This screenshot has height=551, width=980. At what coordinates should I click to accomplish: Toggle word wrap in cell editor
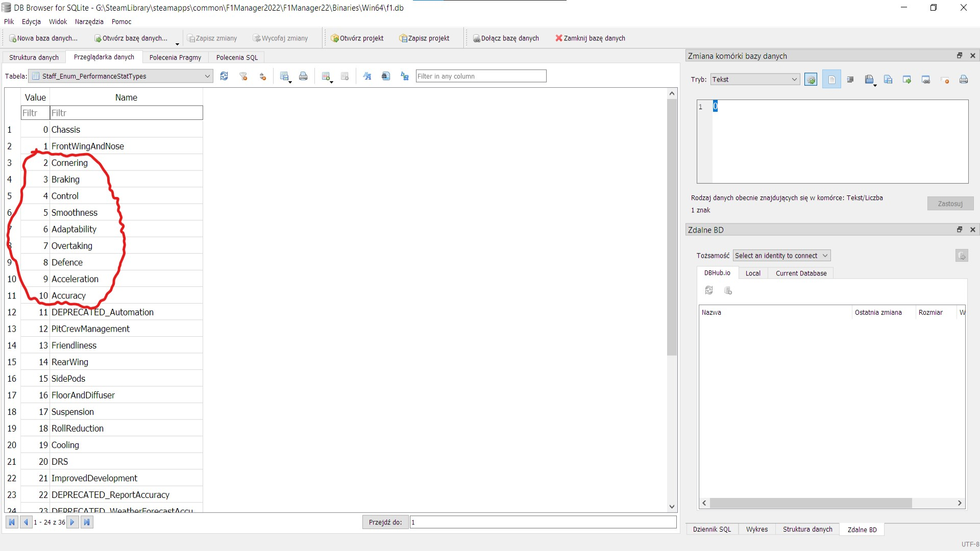[x=831, y=80]
